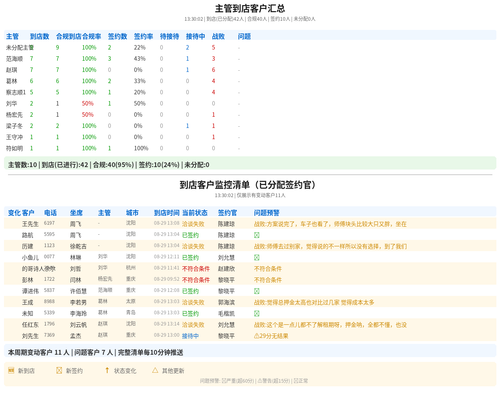Click the 22% sign rate of 未分配主管
Screen dimensions: 500x403
tap(140, 48)
